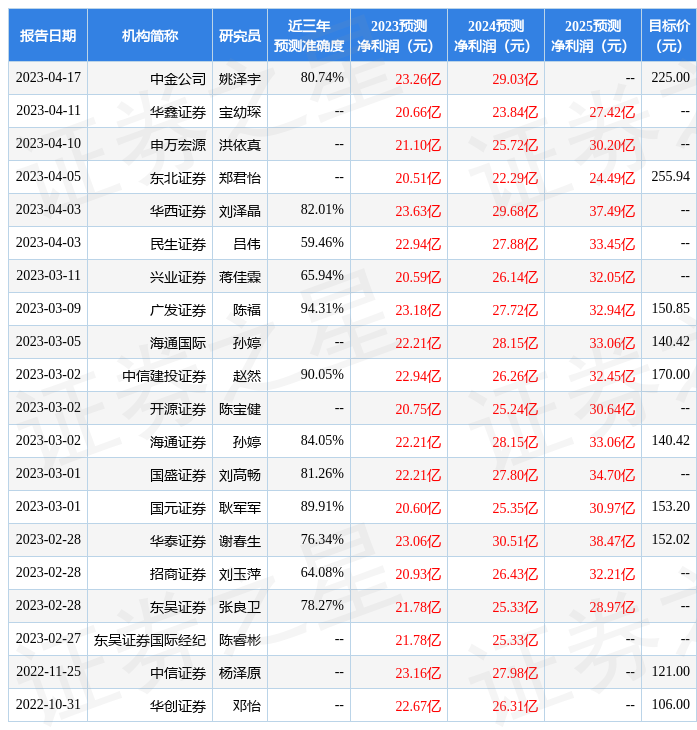The height and width of the screenshot is (730, 697).
Task: Click the 80.74% accuracy value
Action: click(322, 77)
